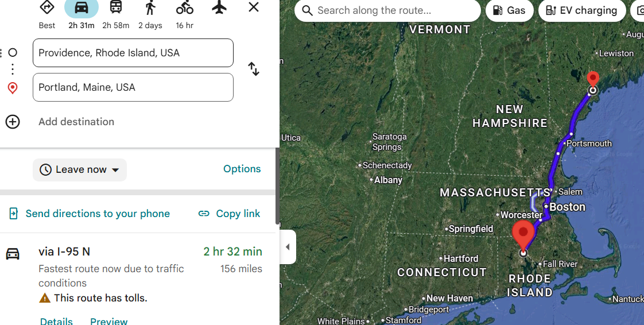
Task: Select Best travel mode icon
Action: click(x=47, y=7)
